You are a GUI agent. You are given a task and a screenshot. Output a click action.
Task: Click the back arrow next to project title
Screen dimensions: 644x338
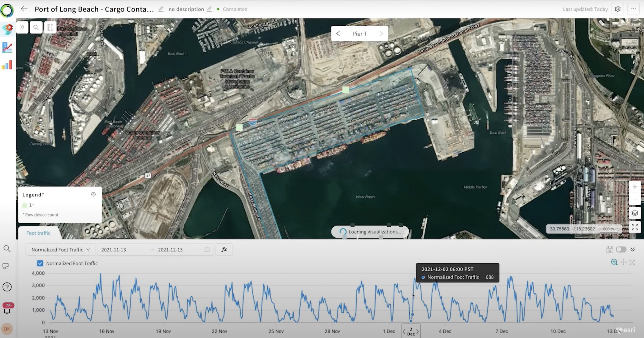24,9
